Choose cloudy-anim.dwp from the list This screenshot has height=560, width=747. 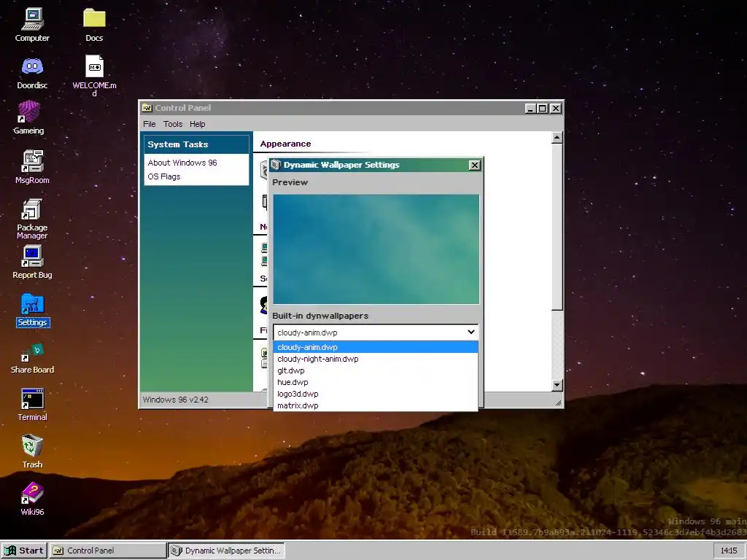point(376,347)
